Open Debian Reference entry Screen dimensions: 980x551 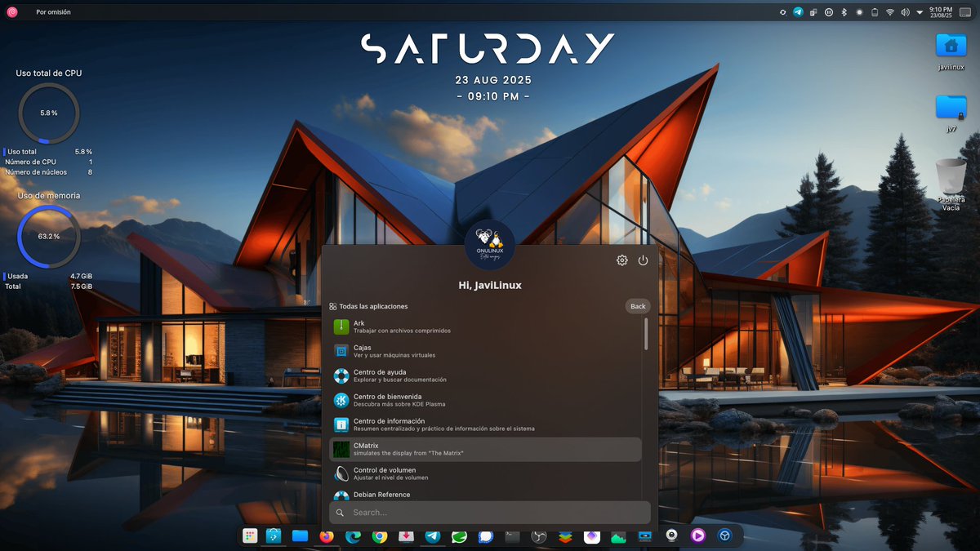485,494
